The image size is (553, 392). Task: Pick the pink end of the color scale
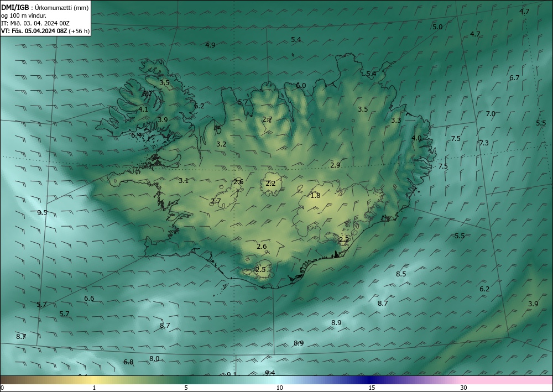tap(508, 380)
